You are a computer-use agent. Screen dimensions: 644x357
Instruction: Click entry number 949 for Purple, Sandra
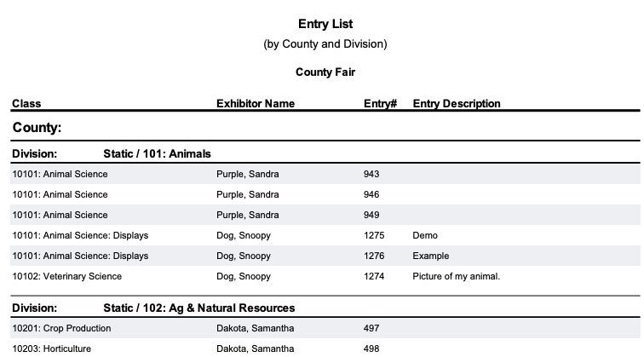pyautogui.click(x=371, y=215)
